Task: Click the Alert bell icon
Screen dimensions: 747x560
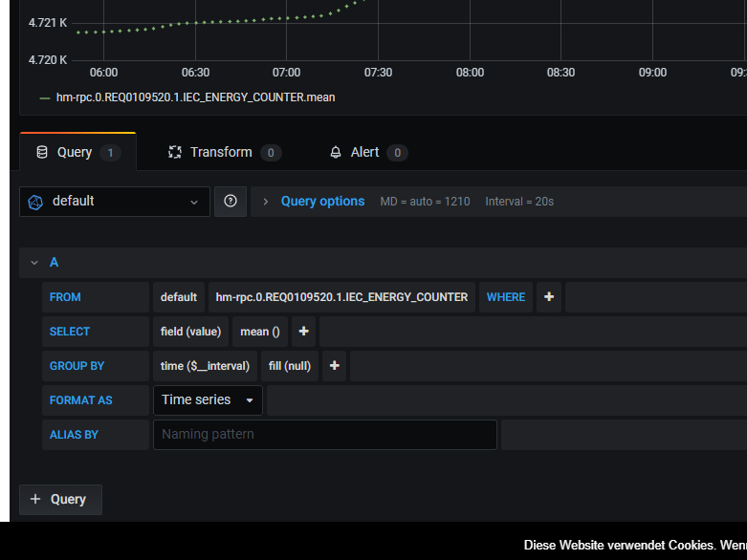Action: (x=336, y=152)
